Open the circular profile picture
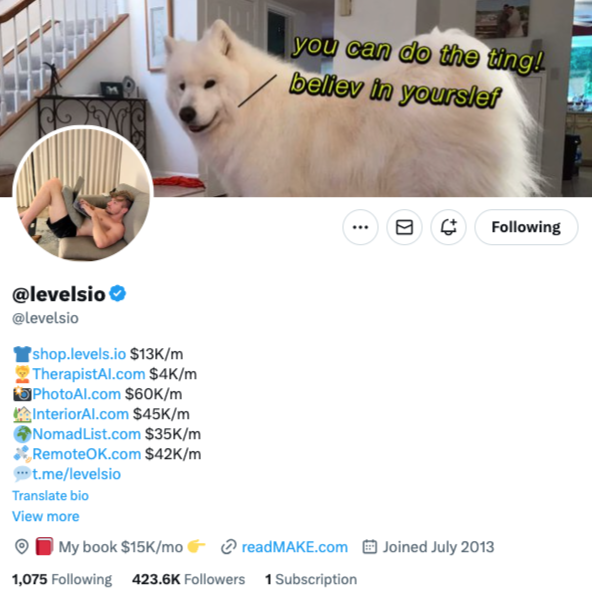This screenshot has width=592, height=595. [83, 194]
